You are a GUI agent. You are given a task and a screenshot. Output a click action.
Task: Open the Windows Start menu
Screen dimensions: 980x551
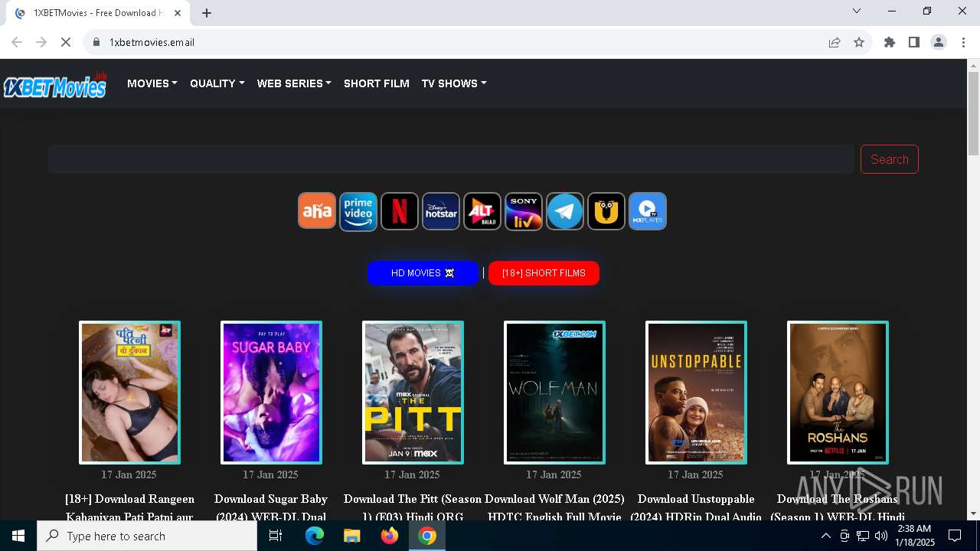18,536
